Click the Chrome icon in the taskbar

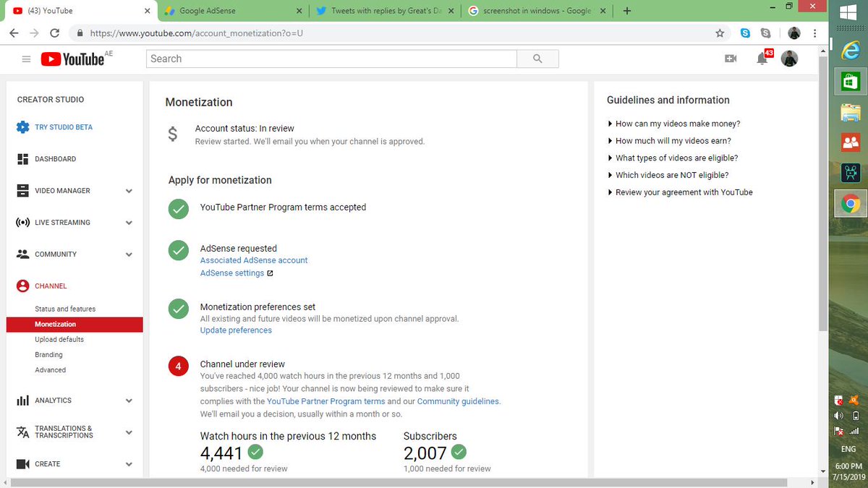tap(851, 205)
